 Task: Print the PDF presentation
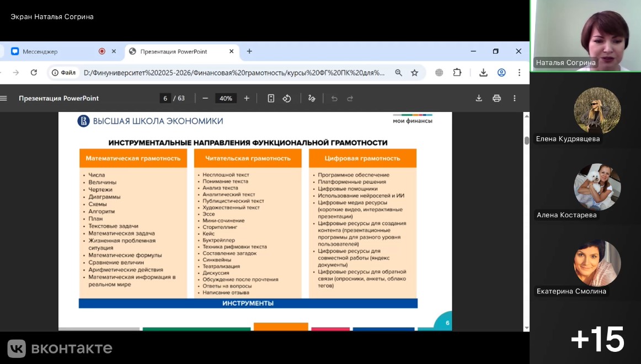(496, 98)
